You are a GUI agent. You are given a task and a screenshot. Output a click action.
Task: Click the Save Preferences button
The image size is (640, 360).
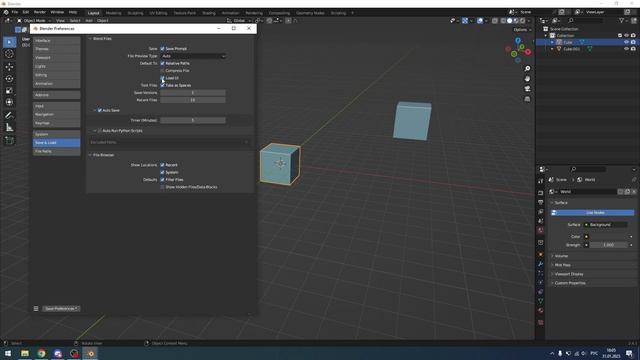pyautogui.click(x=61, y=309)
